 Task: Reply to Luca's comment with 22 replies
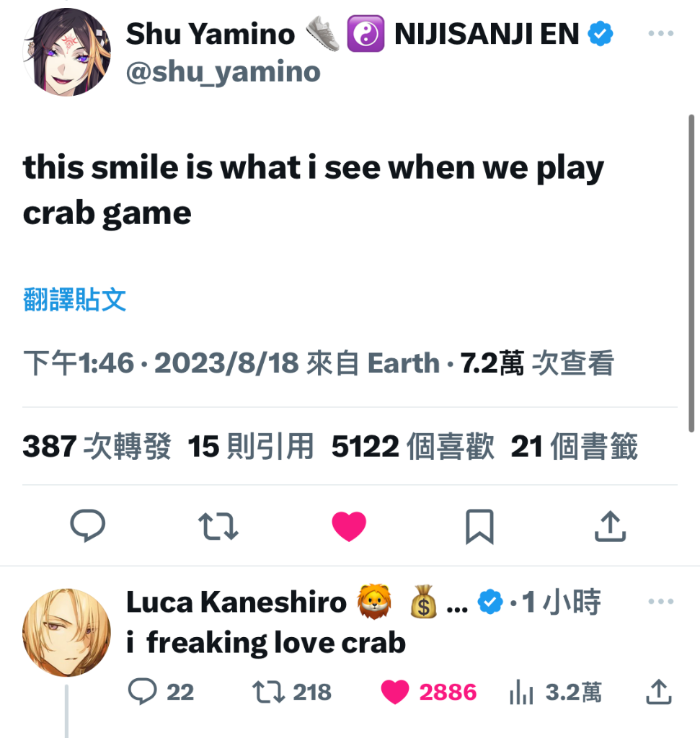(161, 692)
